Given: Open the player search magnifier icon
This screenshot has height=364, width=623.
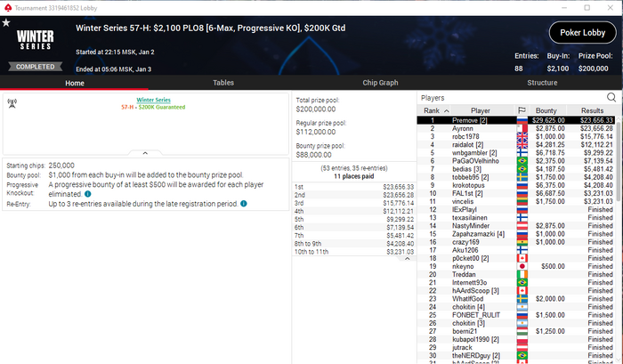Looking at the screenshot, I should coord(611,97).
